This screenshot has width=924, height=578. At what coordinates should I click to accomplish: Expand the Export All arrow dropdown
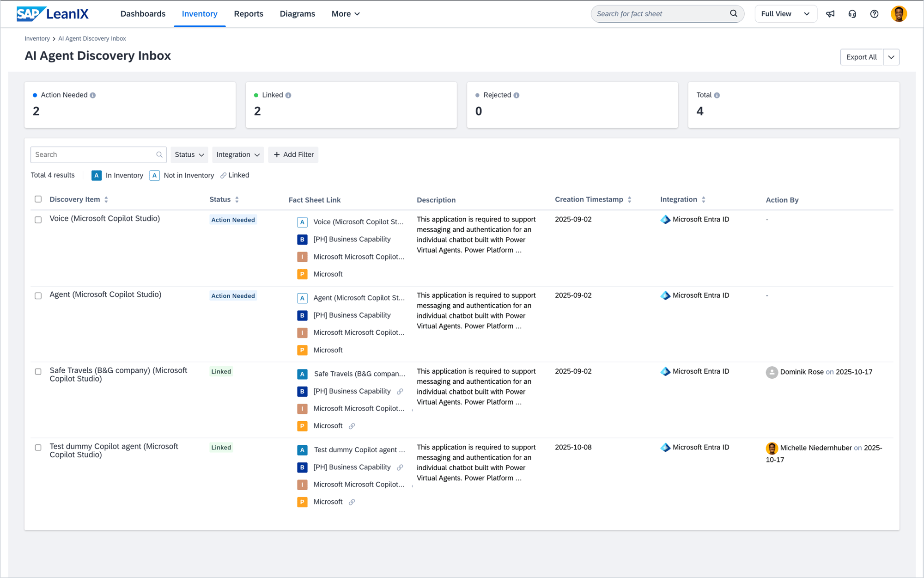tap(891, 57)
